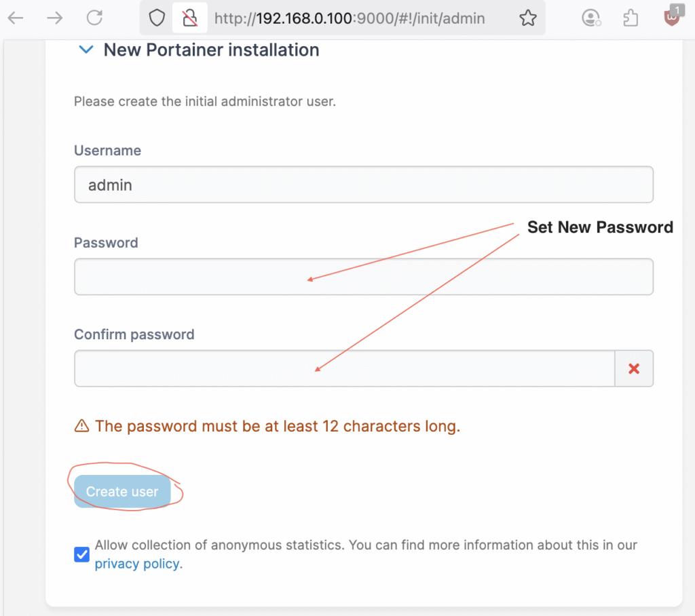695x616 pixels.
Task: Click the Create user button
Action: coord(122,491)
